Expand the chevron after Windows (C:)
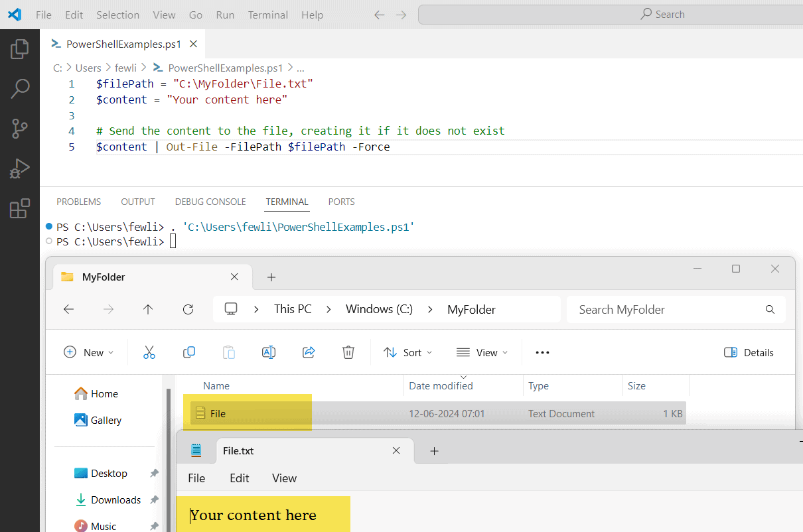 430,309
